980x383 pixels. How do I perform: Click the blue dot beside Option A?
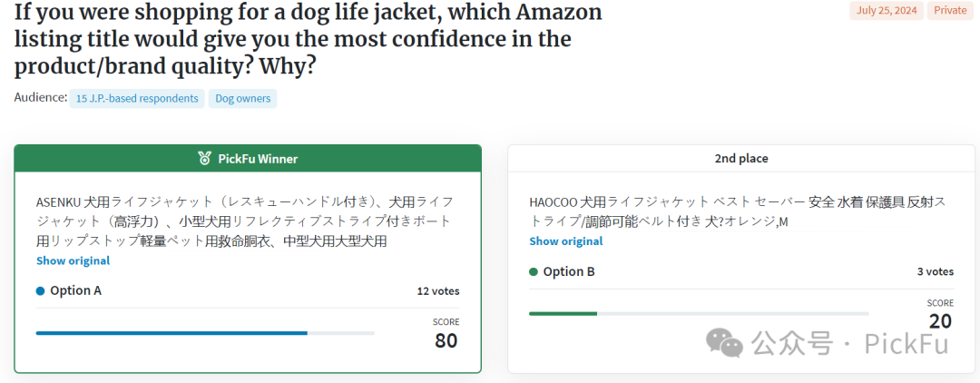pyautogui.click(x=41, y=290)
